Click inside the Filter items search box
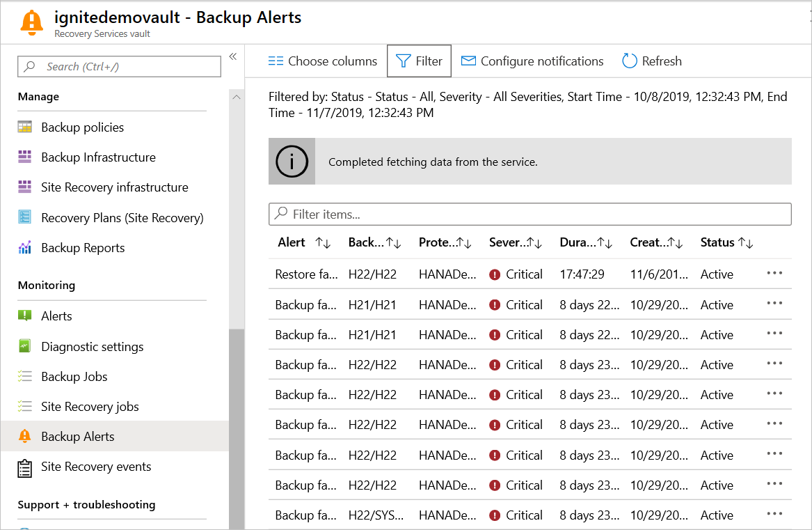812x530 pixels. (x=530, y=214)
